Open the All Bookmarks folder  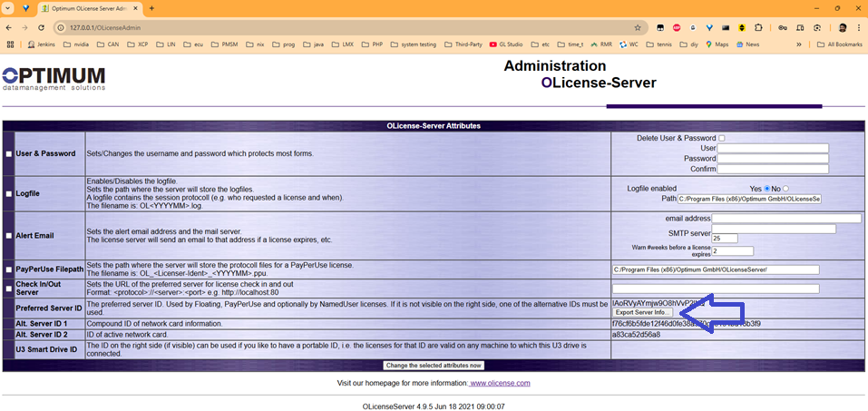(840, 44)
